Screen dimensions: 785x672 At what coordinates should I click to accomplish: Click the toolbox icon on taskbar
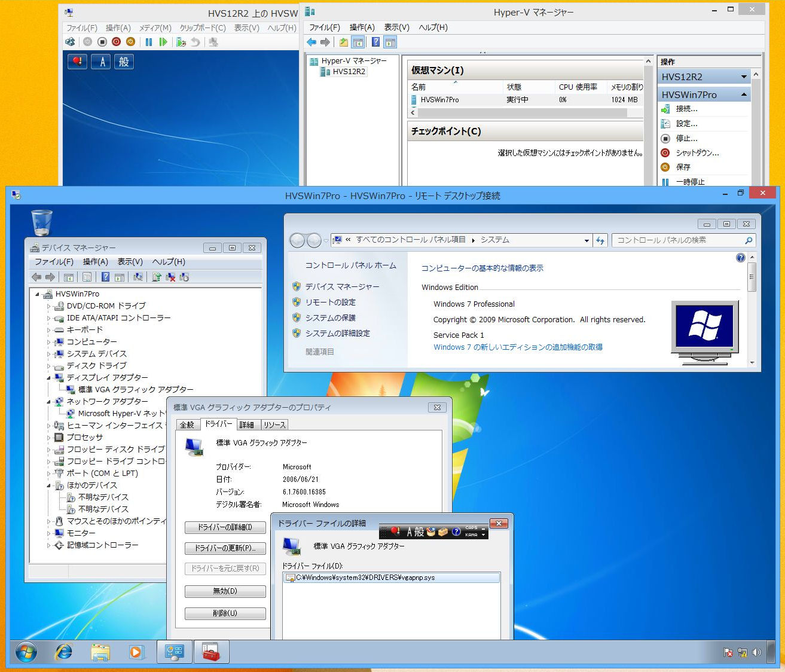pos(211,652)
